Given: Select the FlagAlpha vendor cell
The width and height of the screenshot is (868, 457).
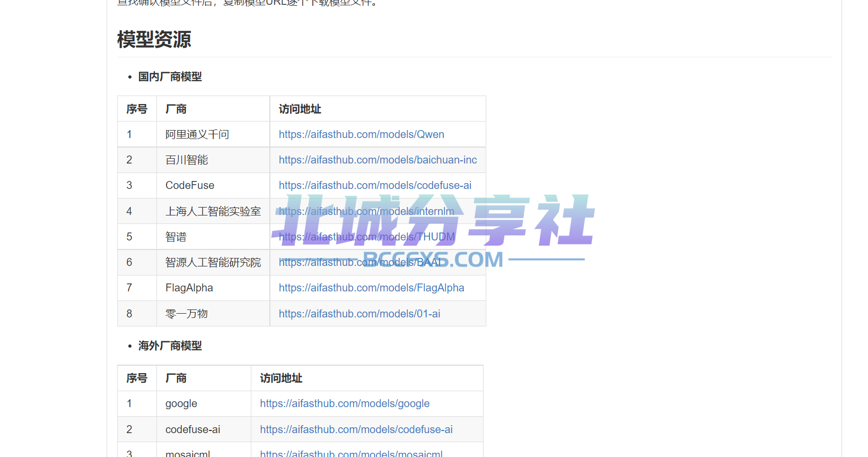Looking at the screenshot, I should 213,288.
